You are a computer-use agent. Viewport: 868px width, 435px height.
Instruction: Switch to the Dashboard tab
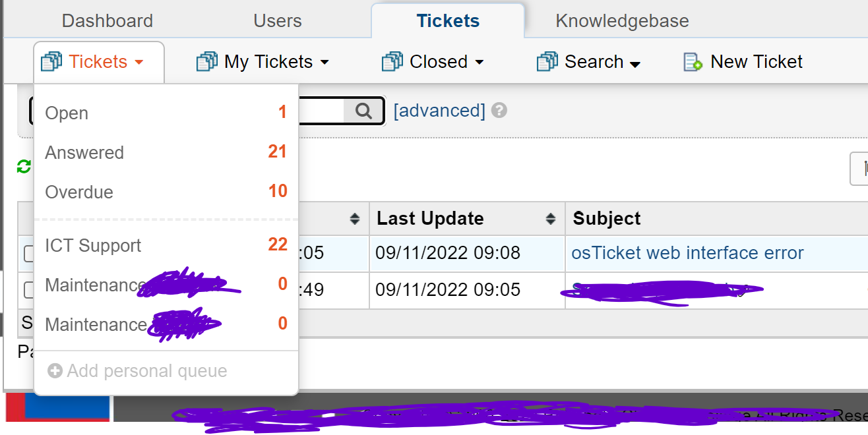coord(107,21)
